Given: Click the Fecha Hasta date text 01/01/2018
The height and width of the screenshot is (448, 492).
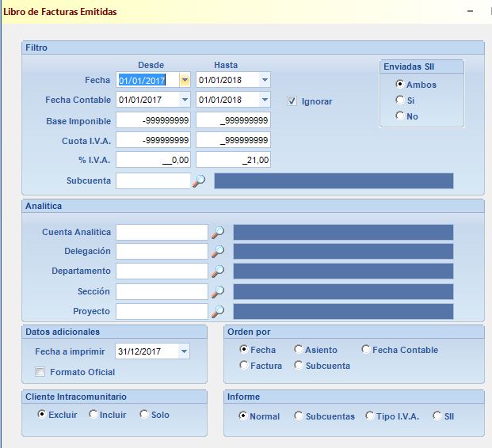Looking at the screenshot, I should point(220,80).
